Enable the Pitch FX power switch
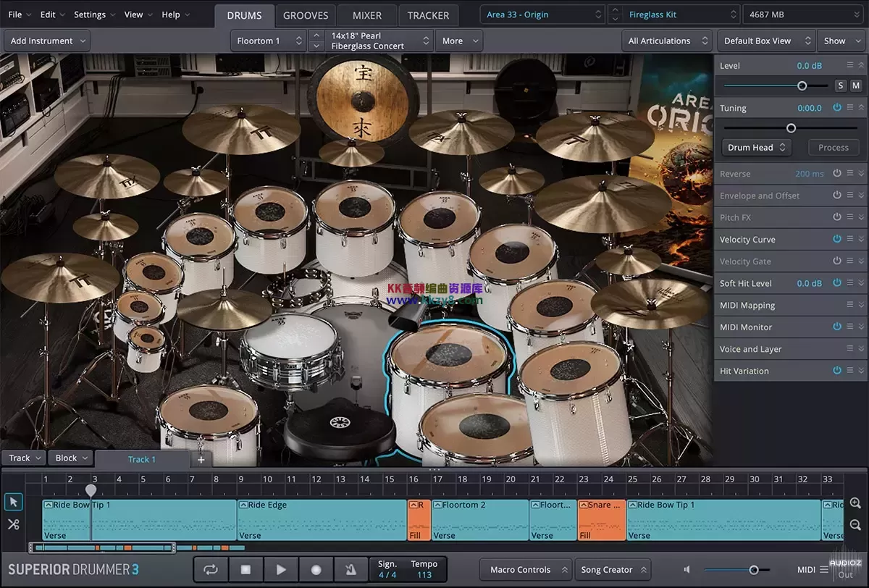The height and width of the screenshot is (588, 869). [837, 217]
